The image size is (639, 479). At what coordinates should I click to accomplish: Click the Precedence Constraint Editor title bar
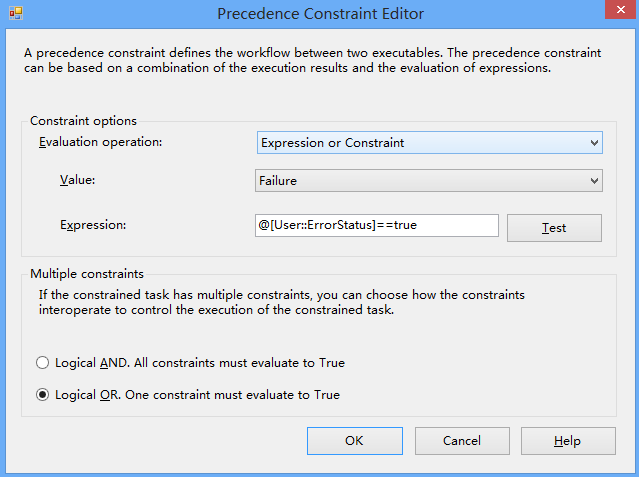pos(320,14)
